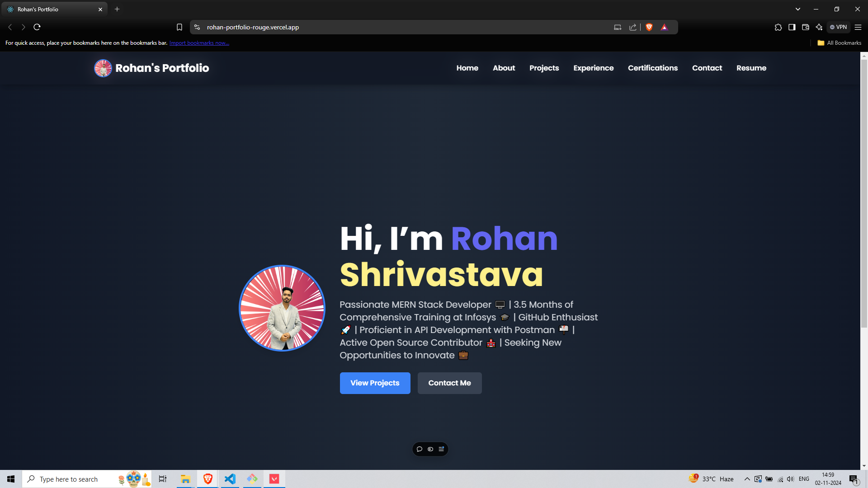The width and height of the screenshot is (868, 488).
Task: Go to Projects in portfolio navbar
Action: [x=544, y=68]
